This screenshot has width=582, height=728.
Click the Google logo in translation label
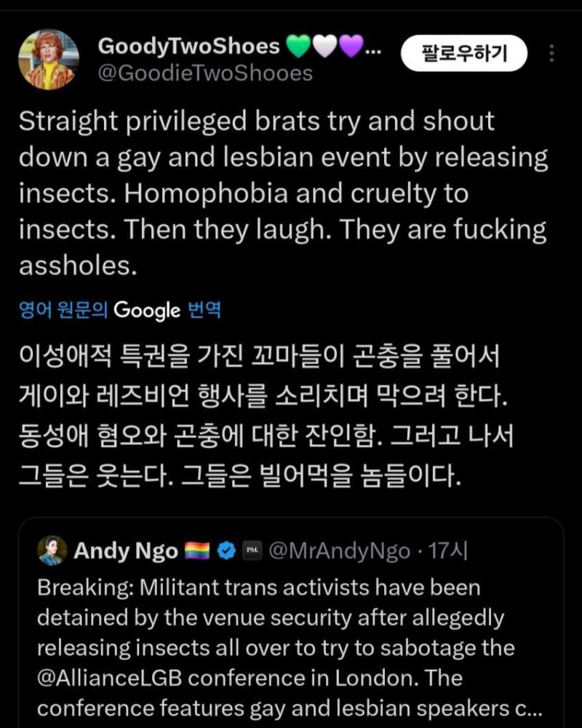click(147, 311)
